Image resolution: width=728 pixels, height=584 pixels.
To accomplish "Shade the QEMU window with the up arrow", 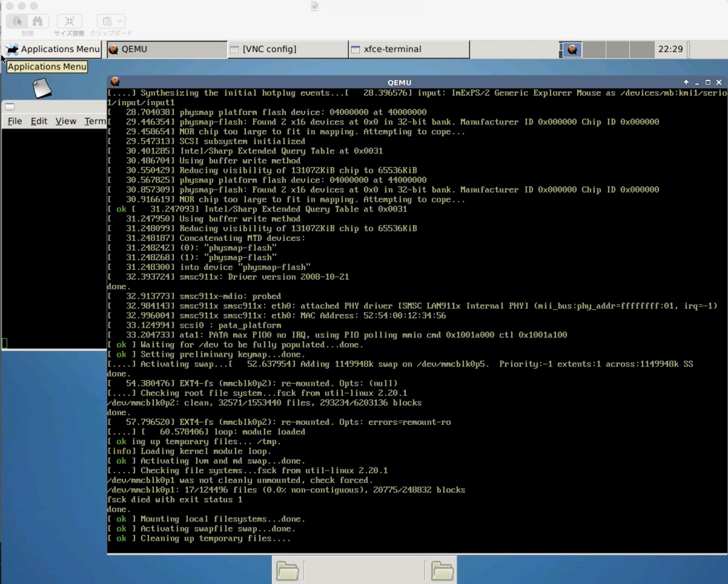I will pyautogui.click(x=686, y=82).
